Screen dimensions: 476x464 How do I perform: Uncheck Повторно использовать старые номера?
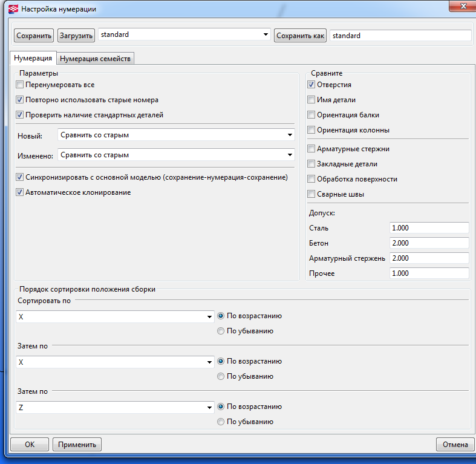coord(20,100)
